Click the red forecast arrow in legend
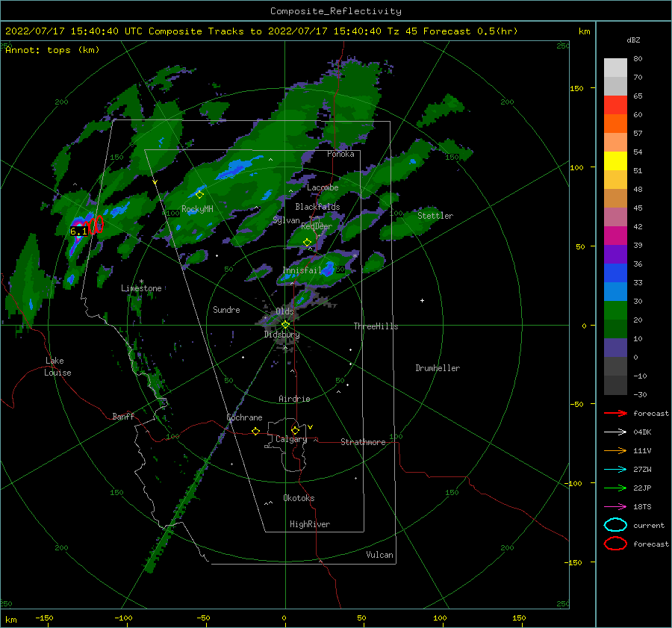Viewport: 672px width, 628px height. [615, 413]
